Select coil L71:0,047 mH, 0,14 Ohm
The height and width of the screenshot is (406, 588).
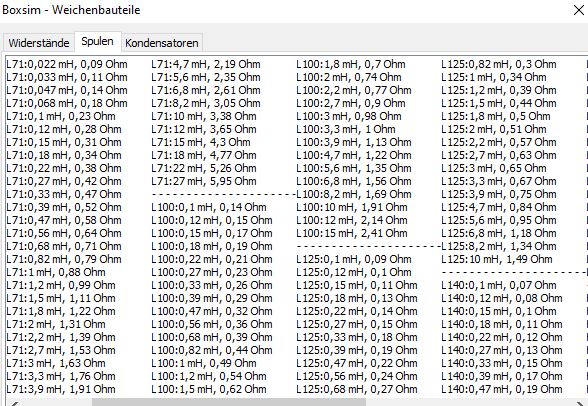(67, 90)
